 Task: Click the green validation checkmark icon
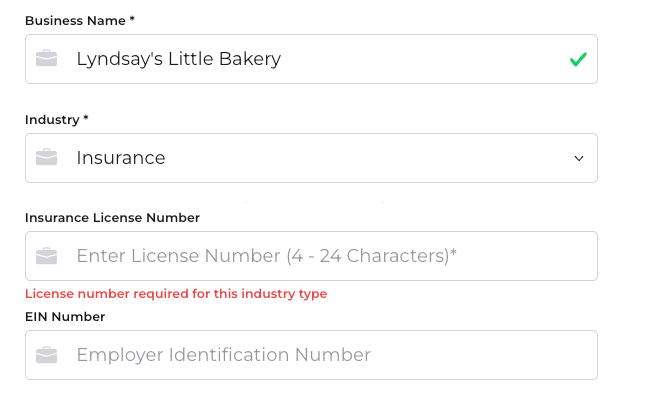point(578,59)
